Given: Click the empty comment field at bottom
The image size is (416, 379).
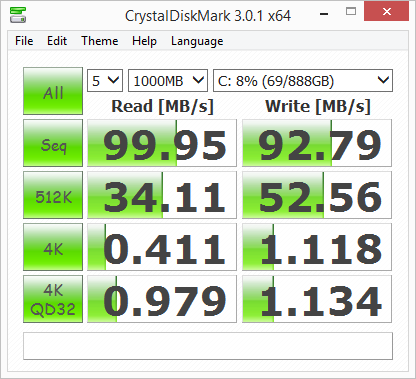Looking at the screenshot, I should click(x=208, y=346).
